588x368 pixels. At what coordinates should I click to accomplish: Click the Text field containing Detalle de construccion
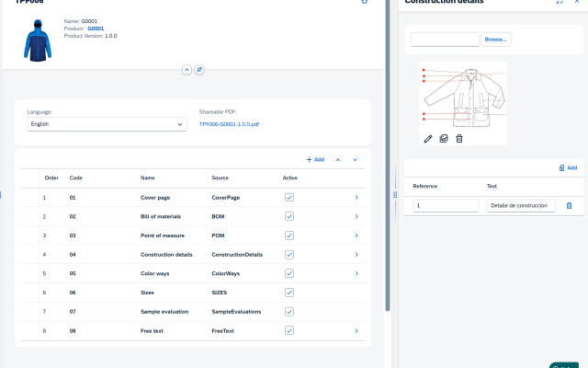[521, 206]
